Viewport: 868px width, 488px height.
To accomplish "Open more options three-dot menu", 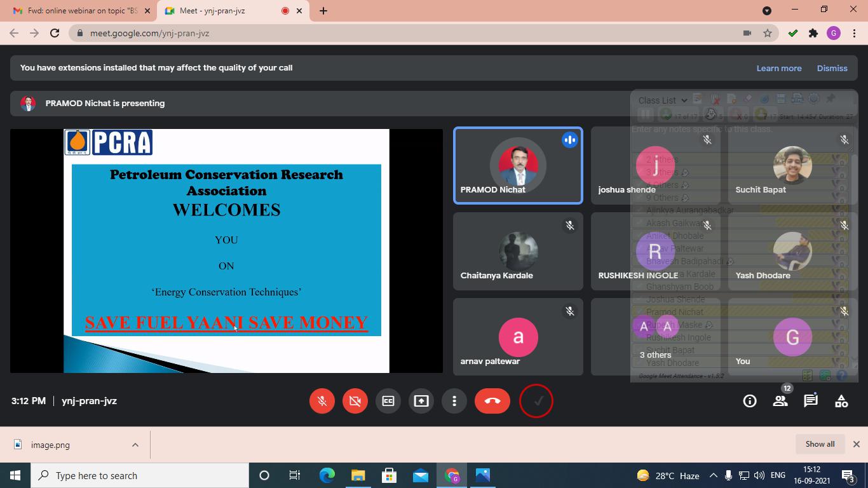I will tap(454, 401).
